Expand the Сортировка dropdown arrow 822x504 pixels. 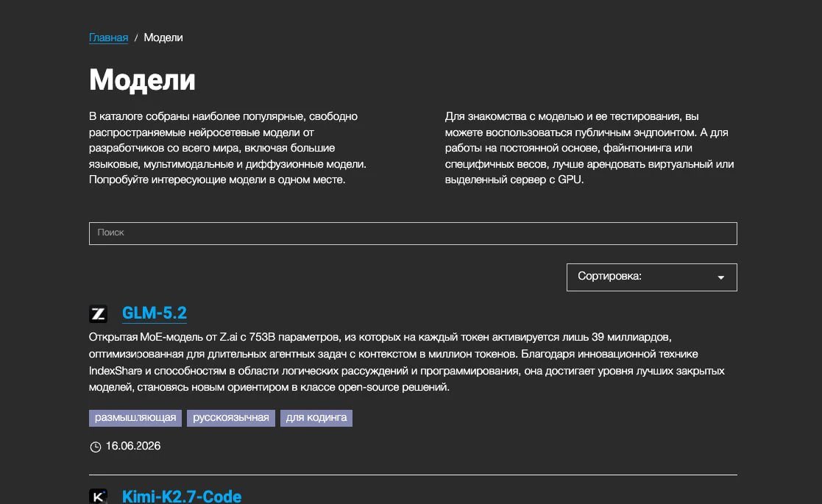[721, 277]
